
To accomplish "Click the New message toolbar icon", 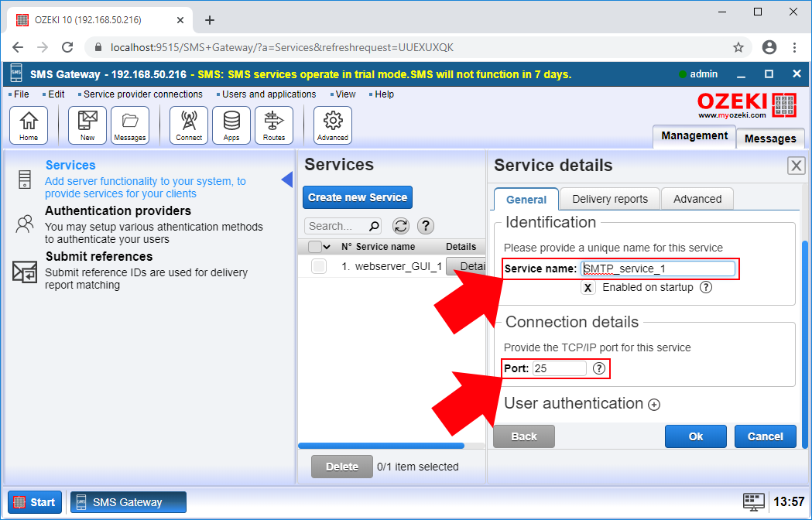I will [x=87, y=125].
